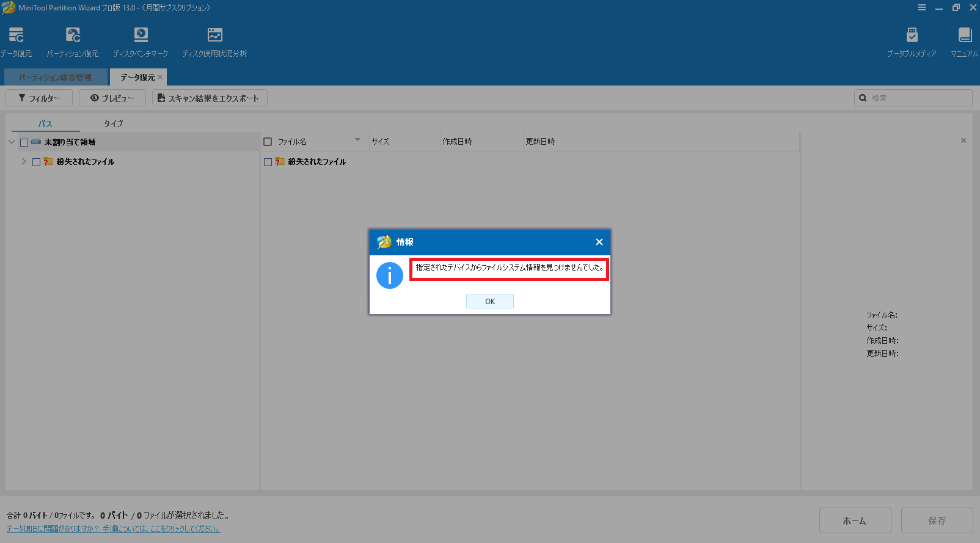This screenshot has height=543, width=980.
Task: Click the パーティション復元 toolbar icon
Action: tap(73, 35)
